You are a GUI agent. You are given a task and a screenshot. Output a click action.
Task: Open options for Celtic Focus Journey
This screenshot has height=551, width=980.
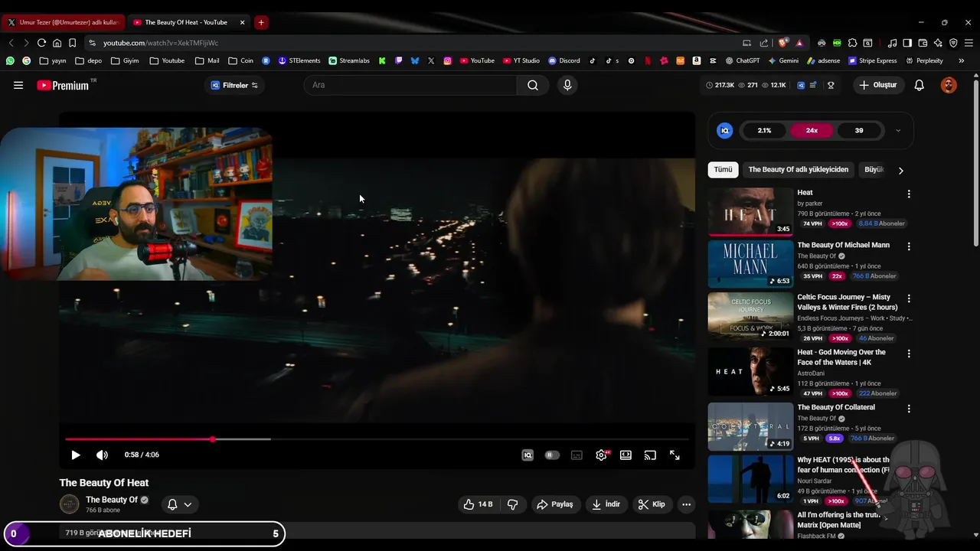[x=909, y=298]
